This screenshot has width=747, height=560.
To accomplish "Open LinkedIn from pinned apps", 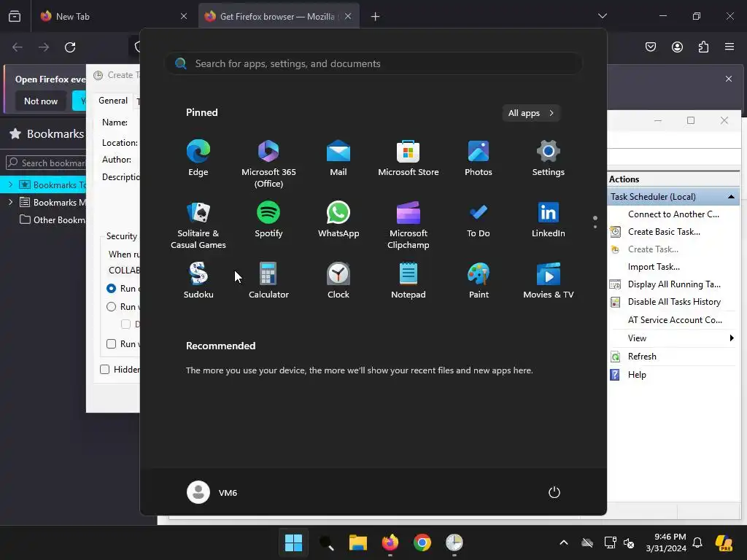I will click(x=549, y=219).
